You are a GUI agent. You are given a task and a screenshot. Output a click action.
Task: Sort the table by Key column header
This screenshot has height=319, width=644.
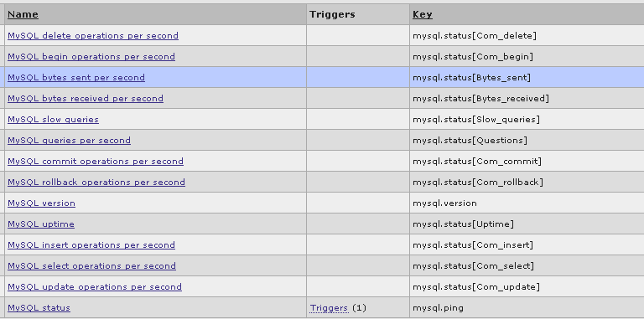tap(423, 14)
